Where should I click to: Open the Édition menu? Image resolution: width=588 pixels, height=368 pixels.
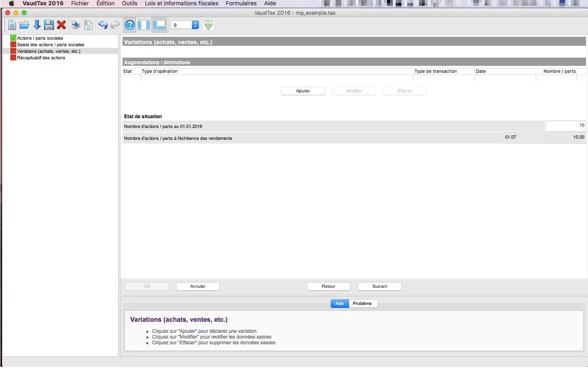(x=105, y=3)
